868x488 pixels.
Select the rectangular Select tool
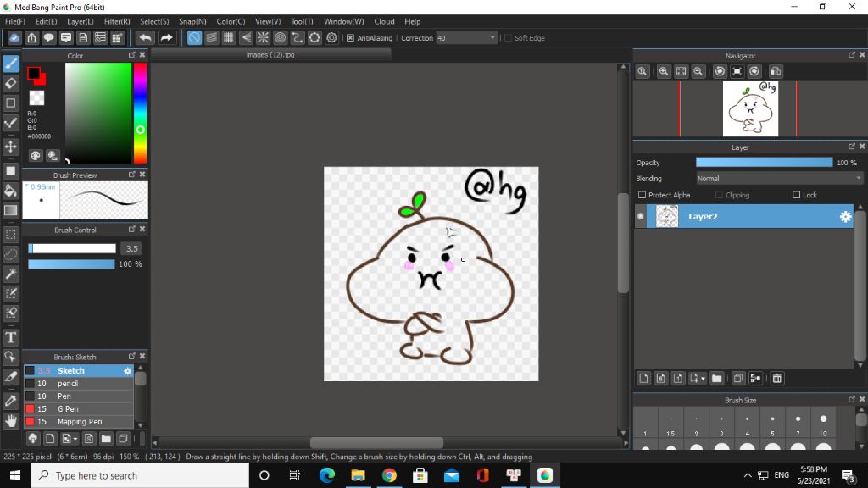[11, 234]
